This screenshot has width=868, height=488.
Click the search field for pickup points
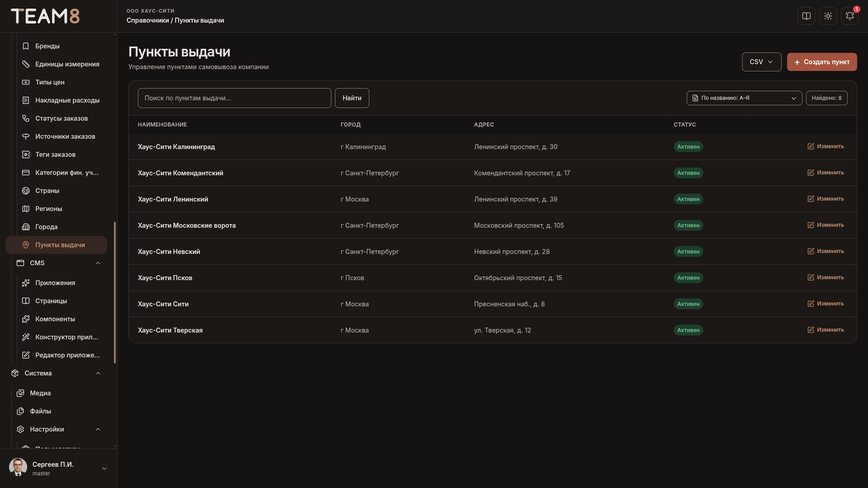click(234, 98)
